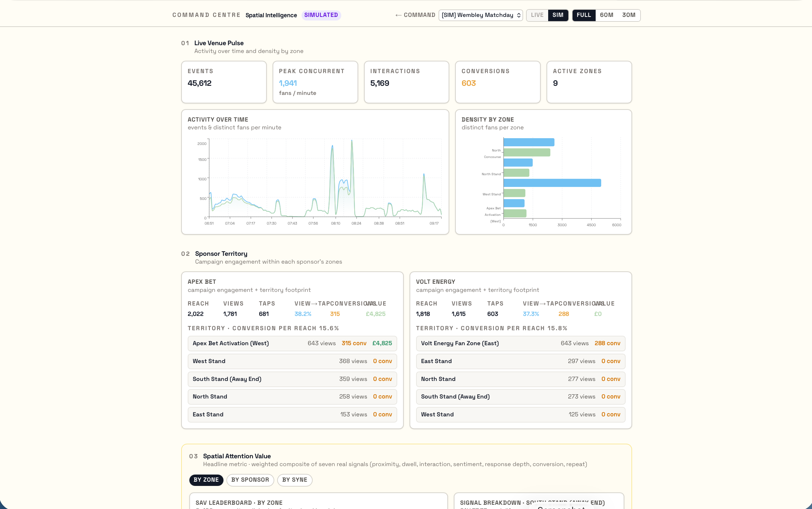Click the Spatial Attention Value heading
The image size is (812, 509).
pyautogui.click(x=237, y=456)
